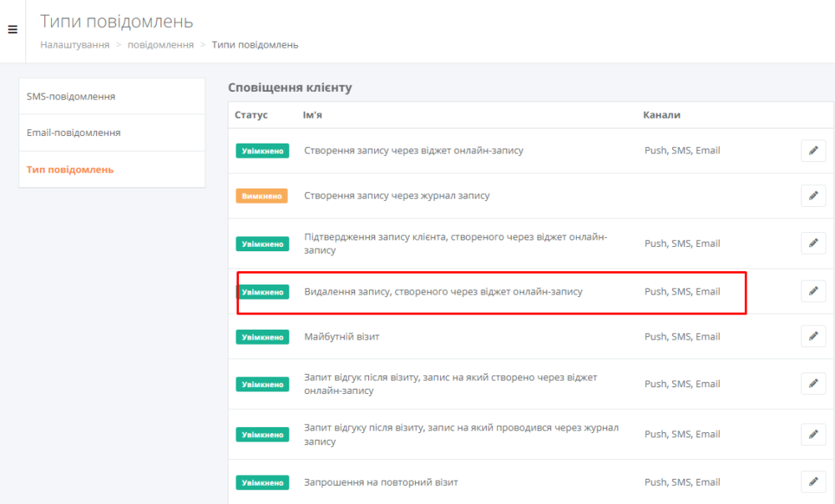Click 'Увімкнено' badge for 'Запрошення на повторний візит'
This screenshot has height=504, width=835.
(x=261, y=482)
